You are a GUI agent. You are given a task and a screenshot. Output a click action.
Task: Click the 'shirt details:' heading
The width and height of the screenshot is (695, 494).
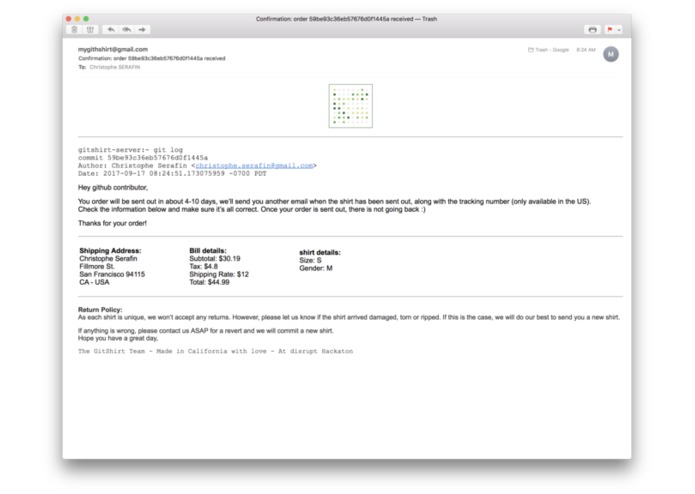tap(320, 253)
